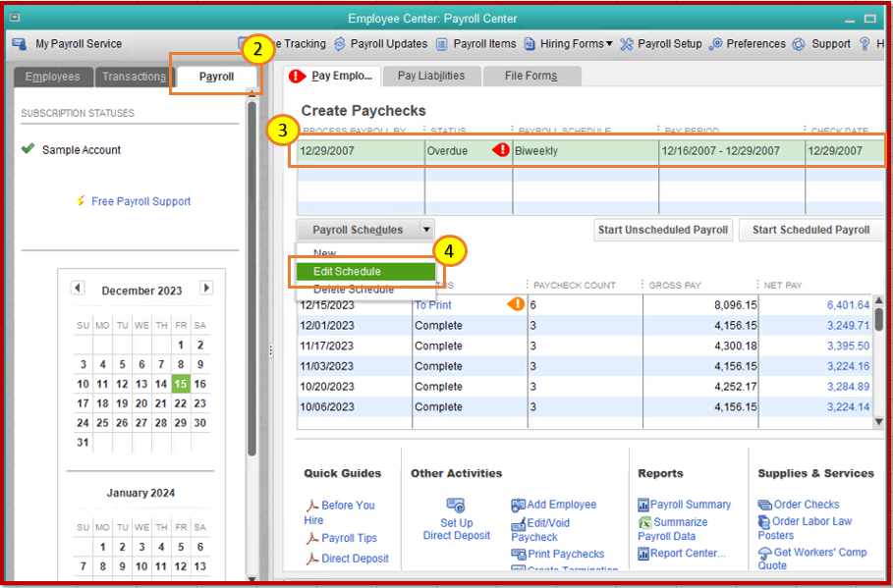Viewport: 893px width, 588px height.
Task: Go to previous month in calendar
Action: point(78,289)
